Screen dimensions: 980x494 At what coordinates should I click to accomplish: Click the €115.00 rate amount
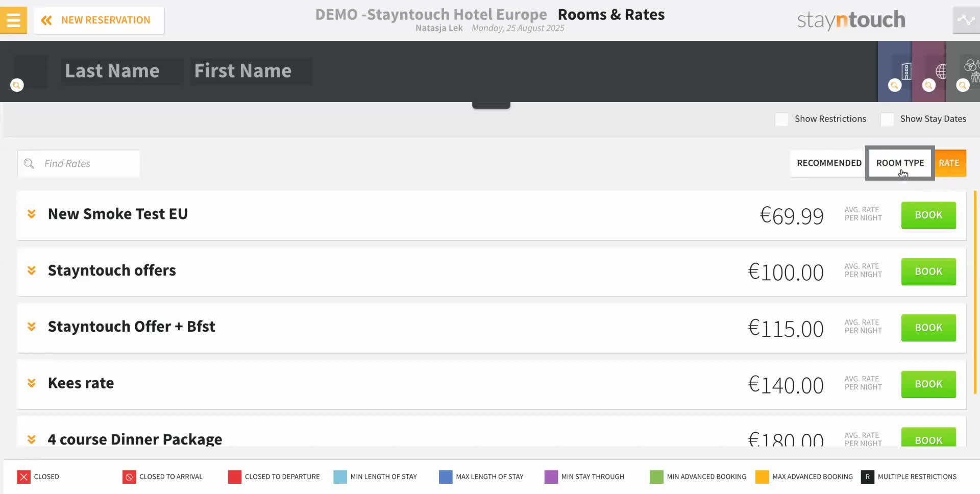point(786,329)
